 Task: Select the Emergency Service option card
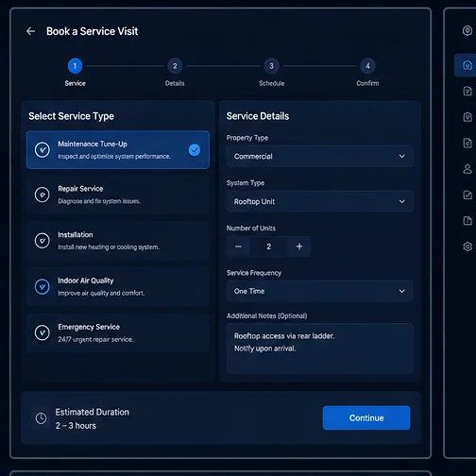118,332
